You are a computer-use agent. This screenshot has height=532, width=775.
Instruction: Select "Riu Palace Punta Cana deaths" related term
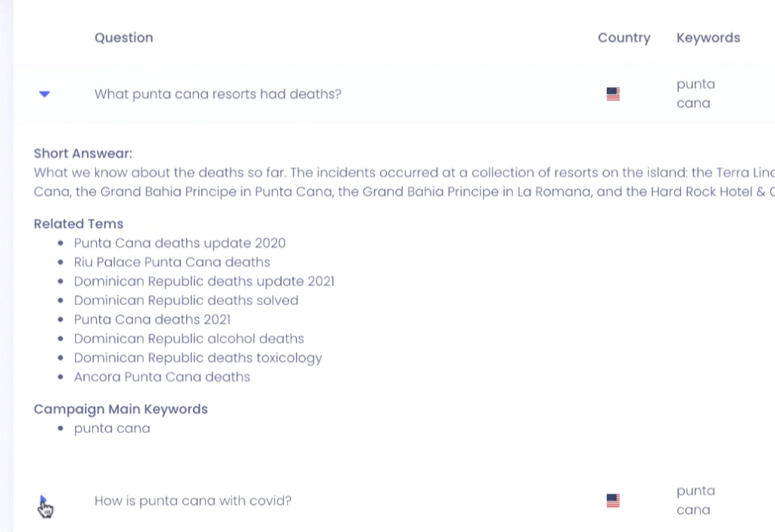click(x=173, y=262)
